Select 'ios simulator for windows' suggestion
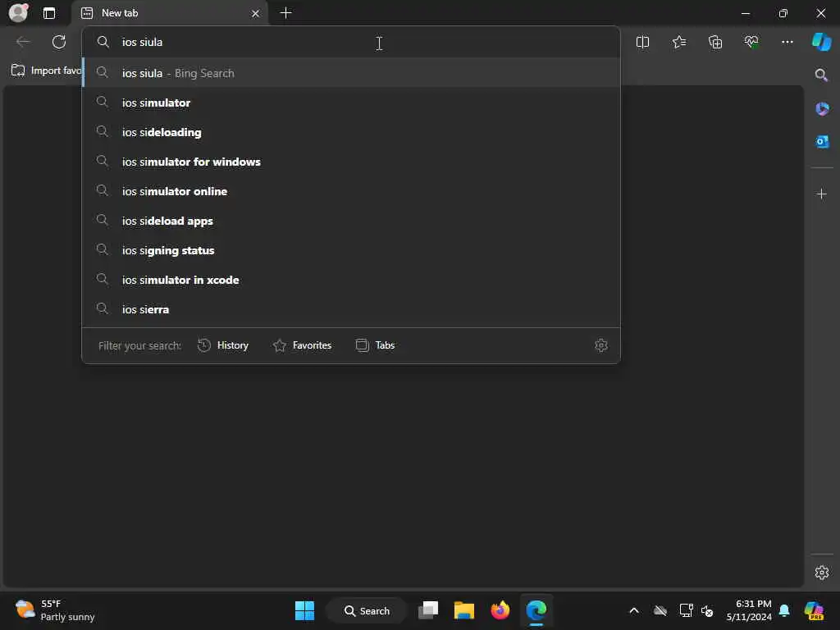This screenshot has width=840, height=630. tap(351, 162)
